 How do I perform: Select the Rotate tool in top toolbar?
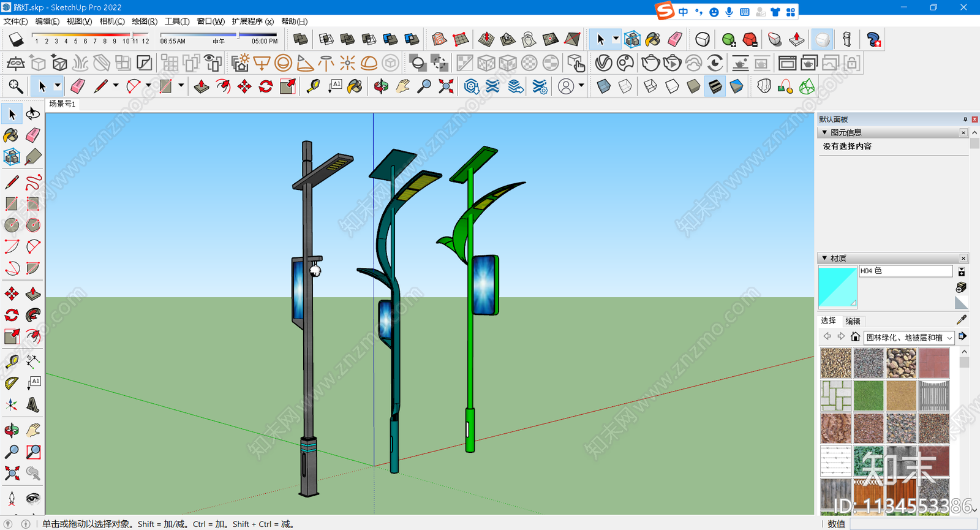(266, 86)
